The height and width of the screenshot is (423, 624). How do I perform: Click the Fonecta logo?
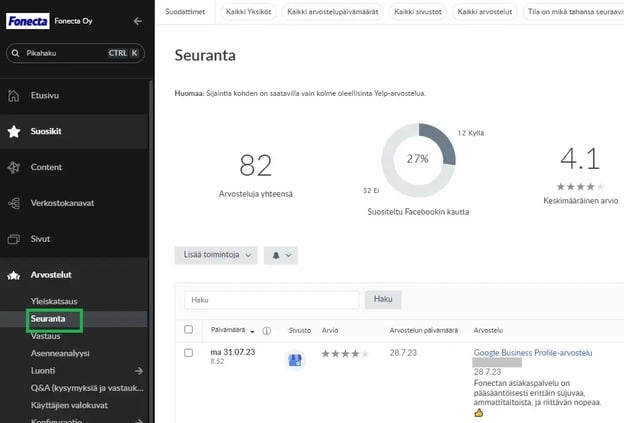[x=27, y=21]
